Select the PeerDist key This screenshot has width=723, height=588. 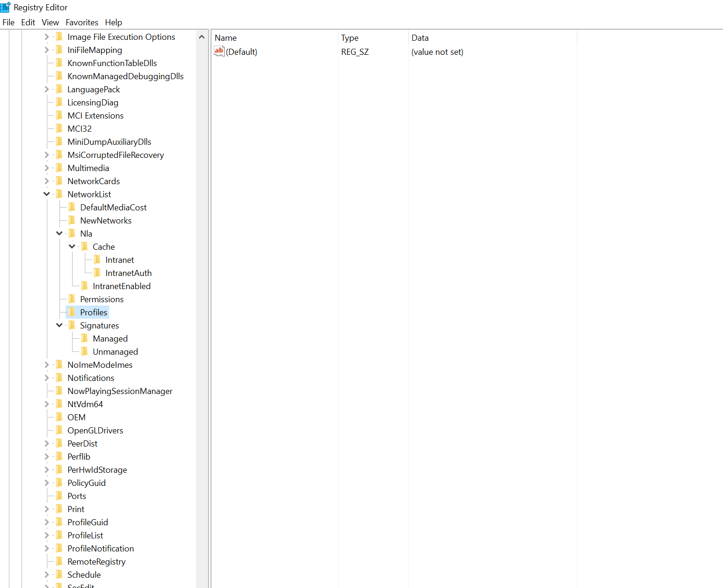[82, 443]
